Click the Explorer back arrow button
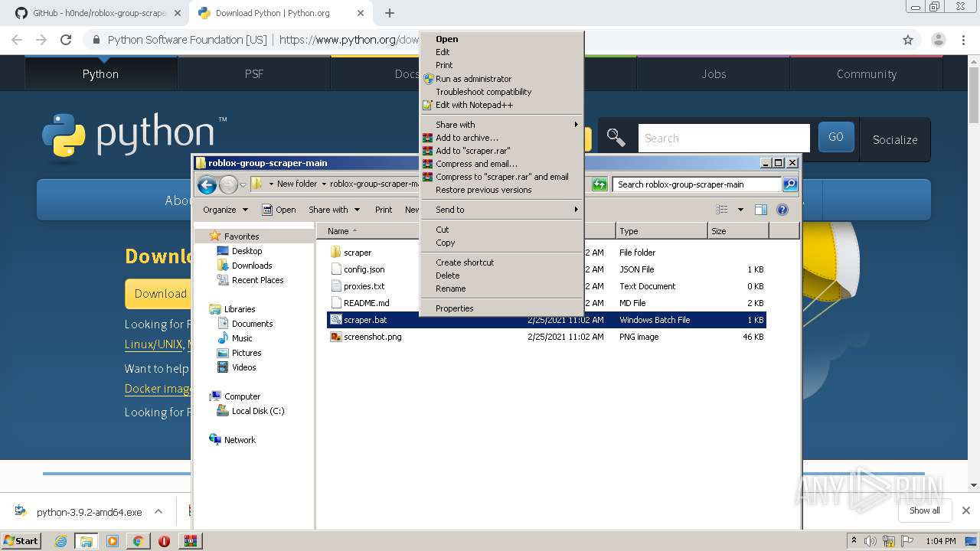 (x=207, y=184)
